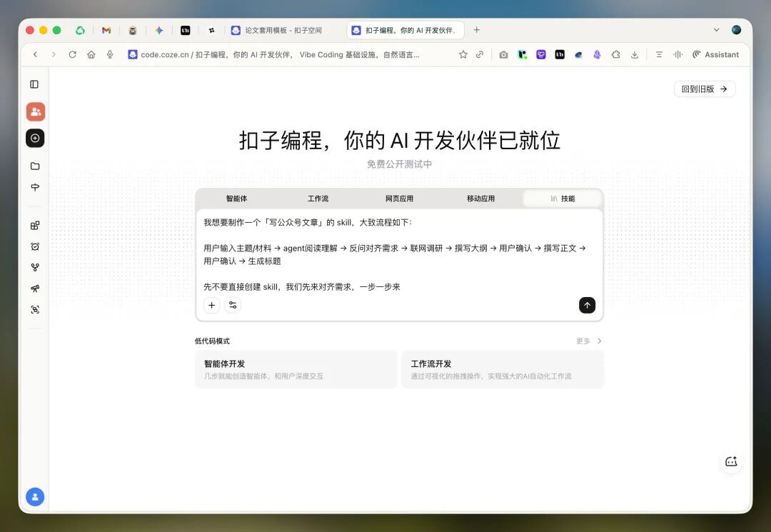Go forward with the browser forward arrow
The width and height of the screenshot is (771, 532).
point(54,54)
